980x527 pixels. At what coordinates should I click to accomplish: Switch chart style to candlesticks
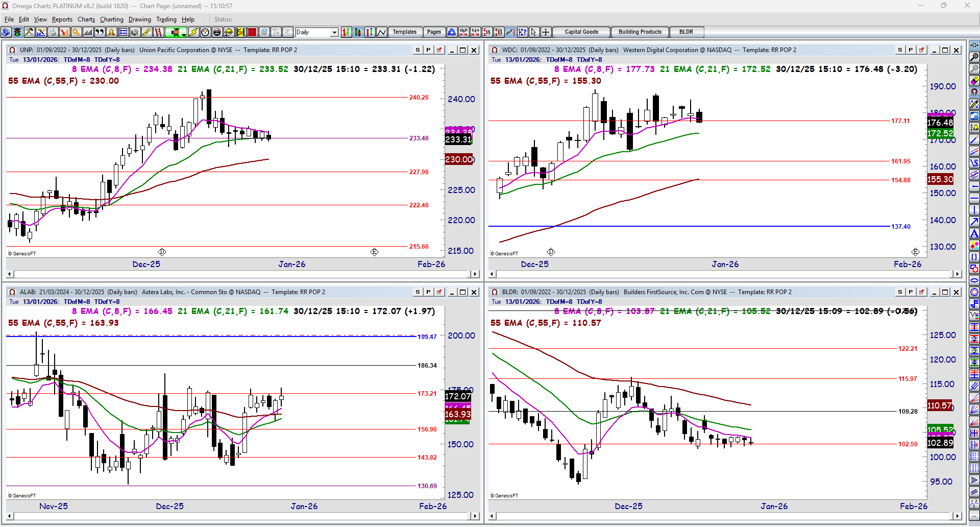point(358,32)
